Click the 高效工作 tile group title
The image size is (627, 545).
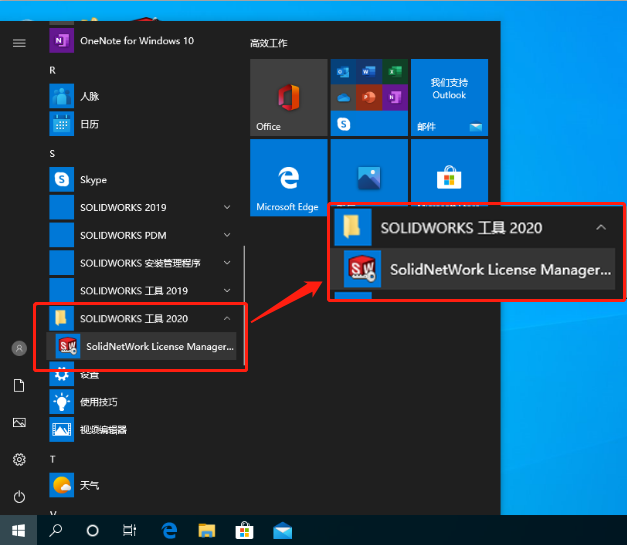click(x=269, y=43)
